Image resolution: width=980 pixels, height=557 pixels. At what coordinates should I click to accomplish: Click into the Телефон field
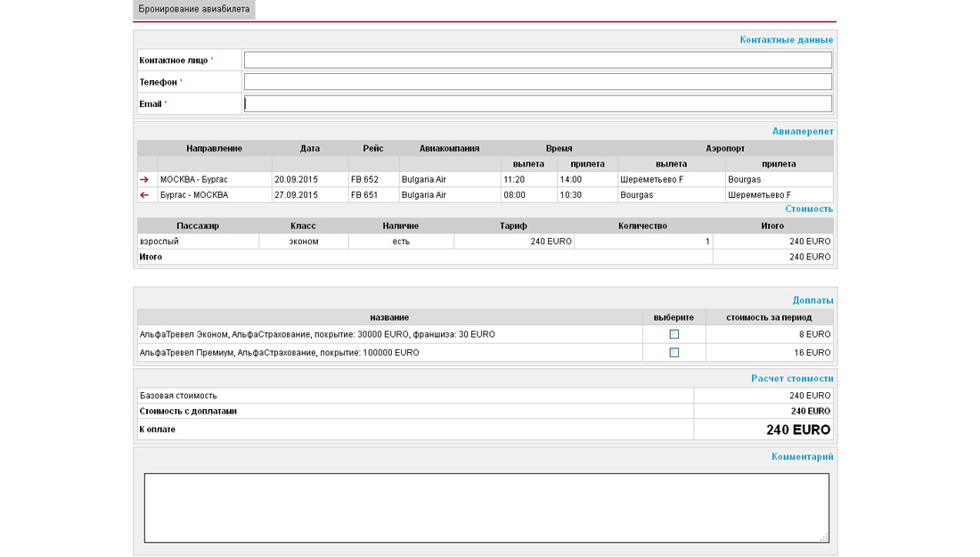pyautogui.click(x=537, y=82)
